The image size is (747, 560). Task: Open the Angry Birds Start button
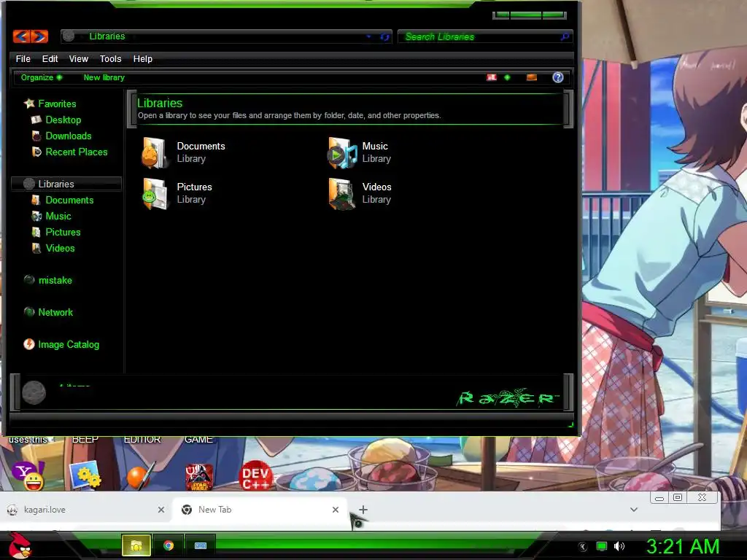(20, 545)
